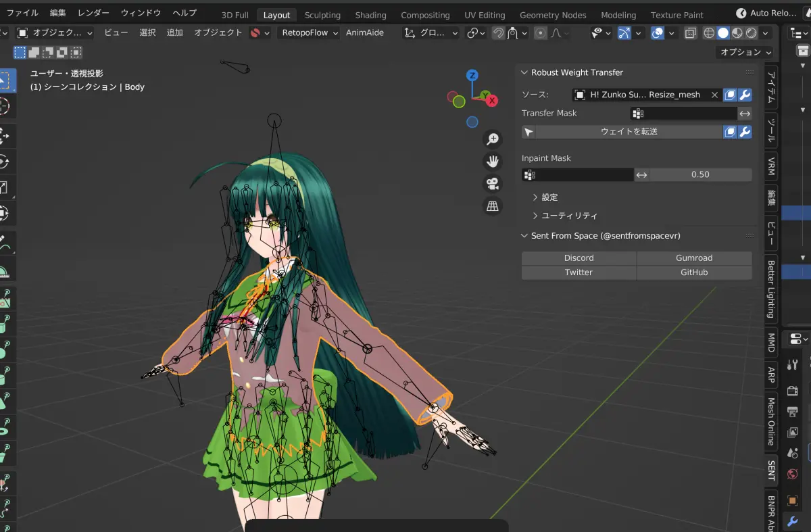Click the blue Z axis gizmo ball

(472, 75)
